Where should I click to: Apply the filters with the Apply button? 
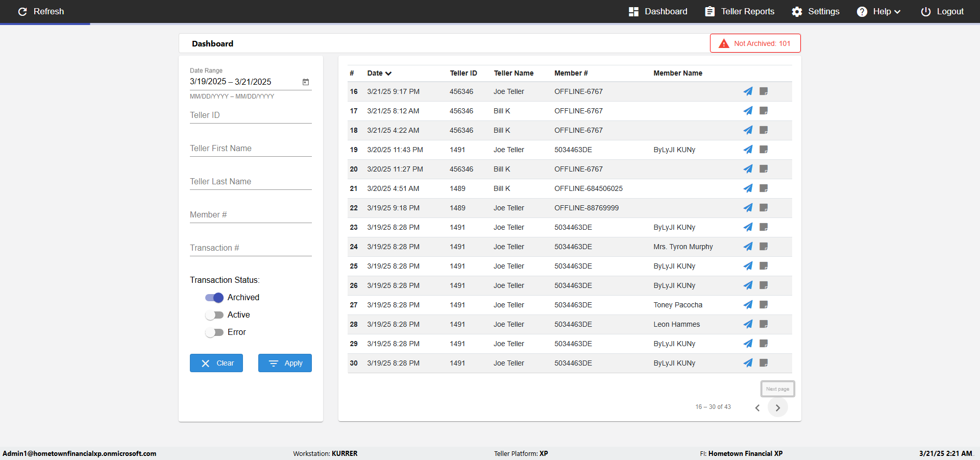tap(285, 363)
